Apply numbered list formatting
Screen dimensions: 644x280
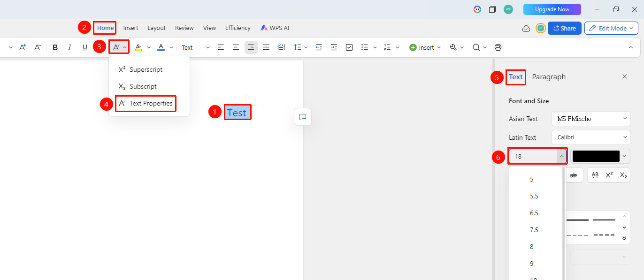[x=387, y=47]
